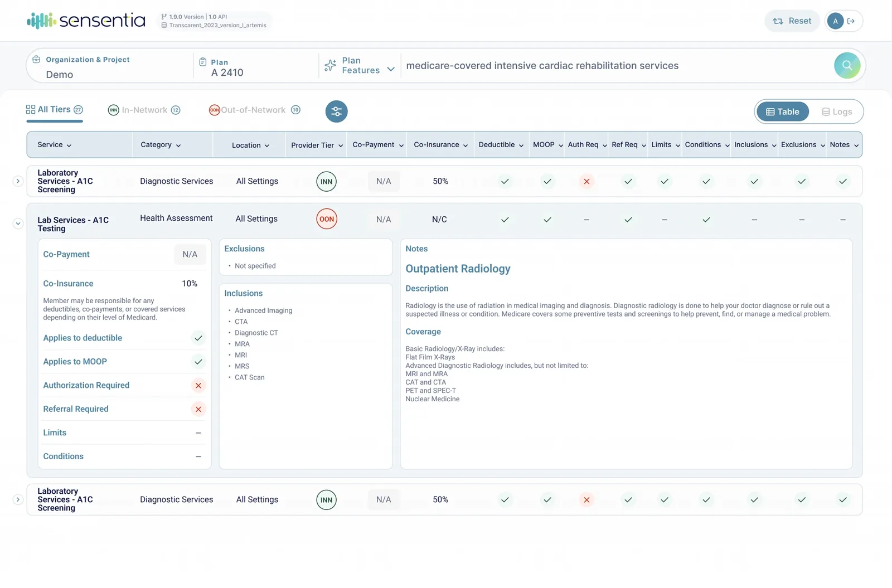Expand last Laboratory Services - A1C Screening row
892x588 pixels.
(x=18, y=499)
